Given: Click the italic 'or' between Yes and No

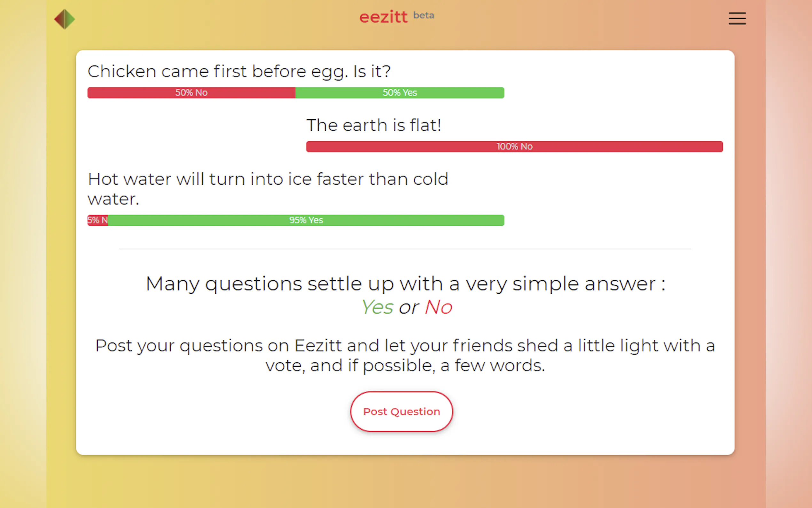Looking at the screenshot, I should click(409, 307).
